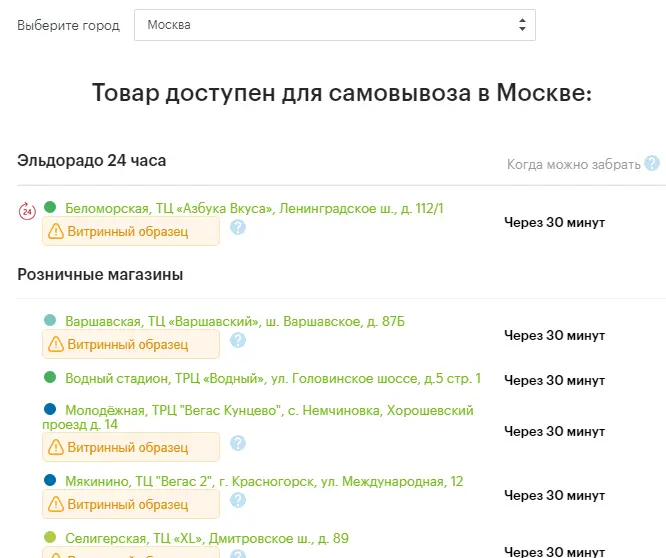Click green metro dot next to Беломорская
Image resolution: width=666 pixels, height=558 pixels.
pos(50,207)
